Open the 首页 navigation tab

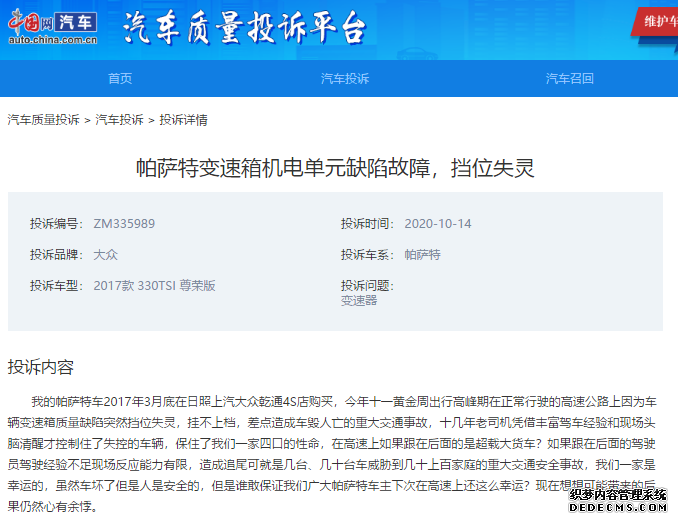click(120, 79)
